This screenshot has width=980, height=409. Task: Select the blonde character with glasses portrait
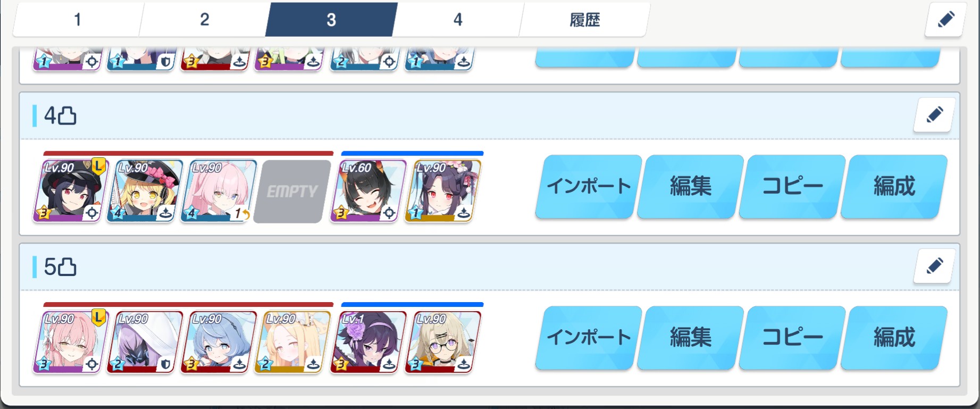(442, 342)
